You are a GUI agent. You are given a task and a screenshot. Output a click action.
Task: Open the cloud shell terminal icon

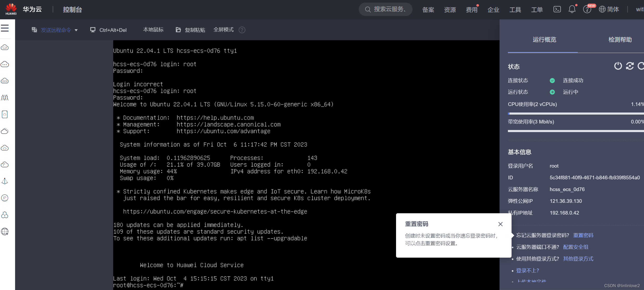[557, 9]
